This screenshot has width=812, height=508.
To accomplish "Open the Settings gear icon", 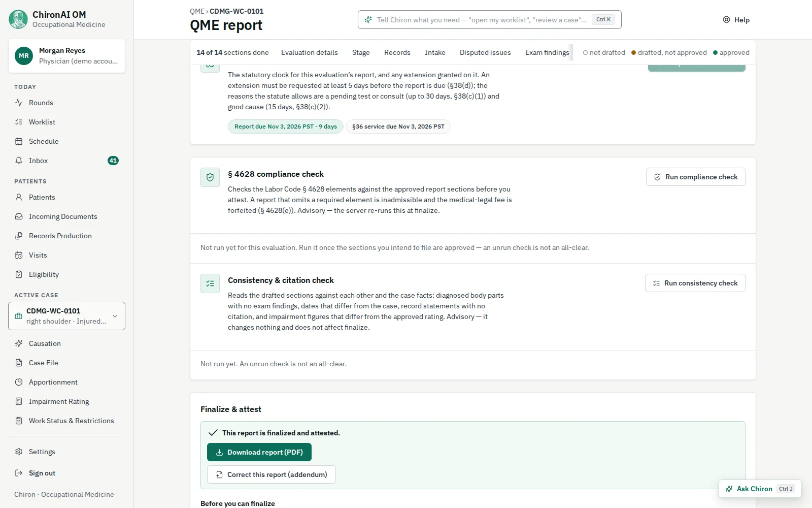I will click(x=19, y=452).
